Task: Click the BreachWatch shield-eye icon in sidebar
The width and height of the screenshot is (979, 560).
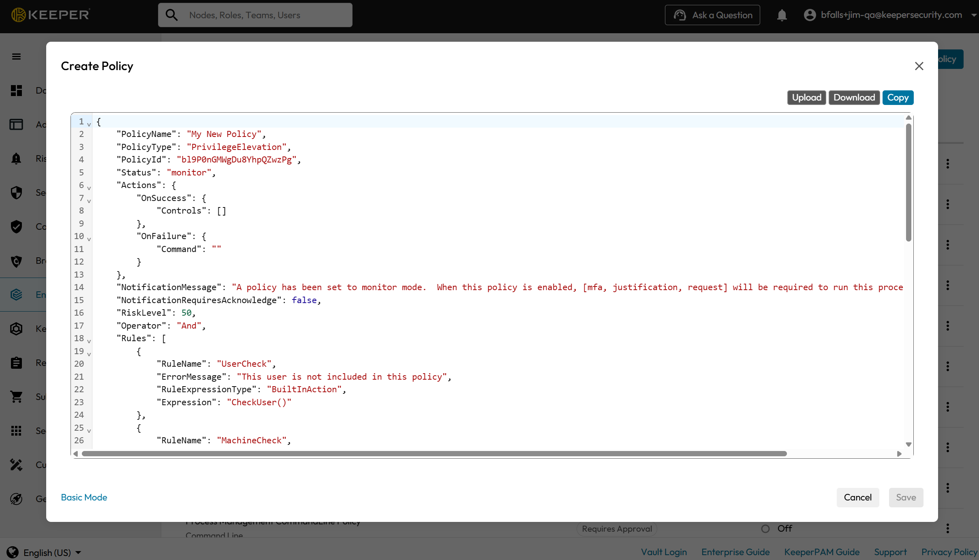Action: click(16, 261)
